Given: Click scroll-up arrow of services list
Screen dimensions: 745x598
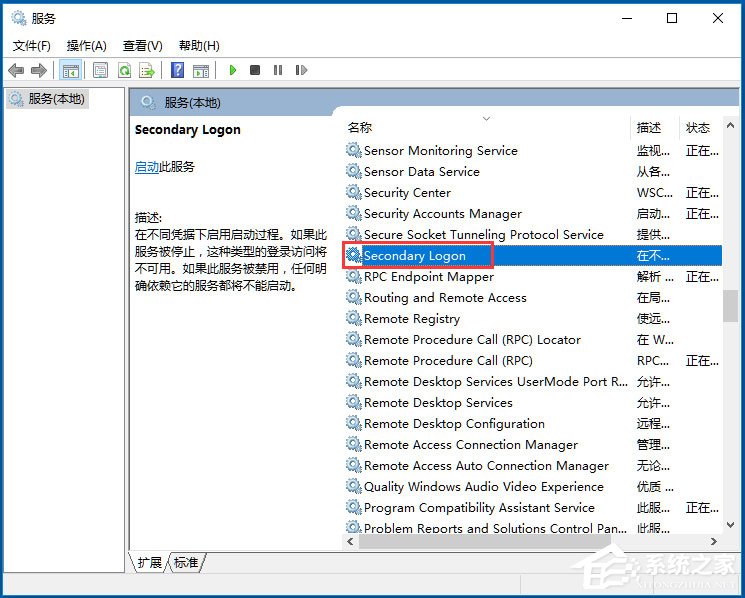Looking at the screenshot, I should coord(731,125).
